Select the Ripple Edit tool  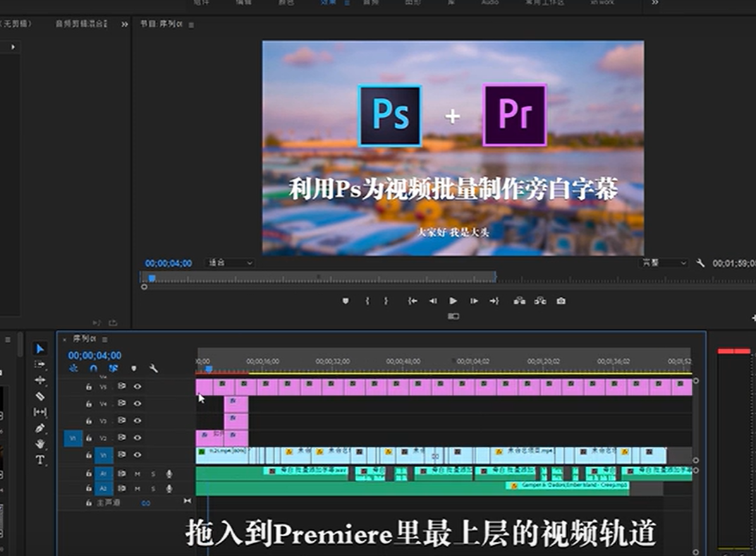40,380
